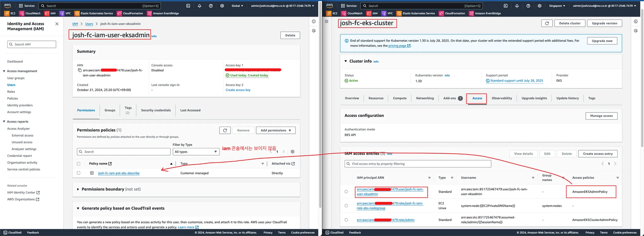Open Roles in IAM navigation
The height and width of the screenshot is (236, 644).
(x=11, y=92)
